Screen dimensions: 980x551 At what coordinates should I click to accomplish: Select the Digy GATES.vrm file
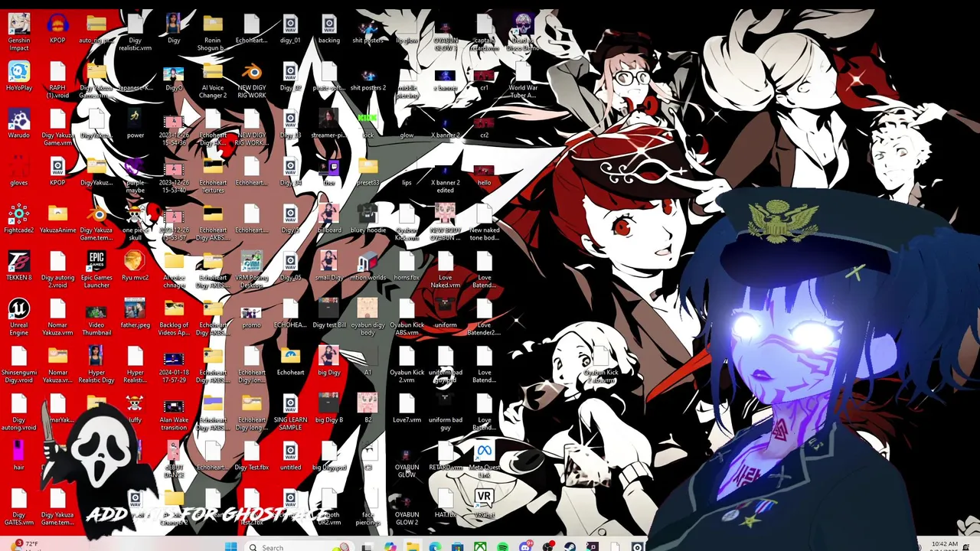tap(19, 507)
